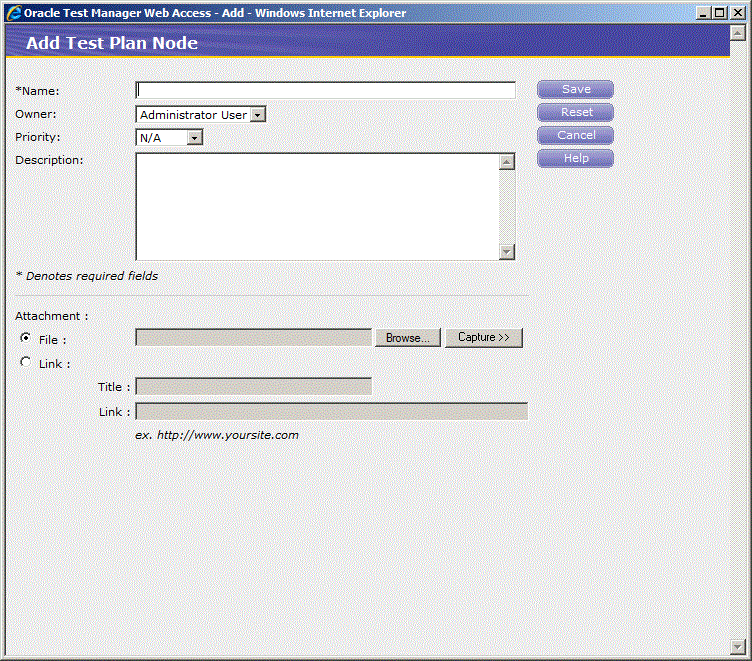Click the 'Add Test Plan Node' heading

tap(112, 43)
